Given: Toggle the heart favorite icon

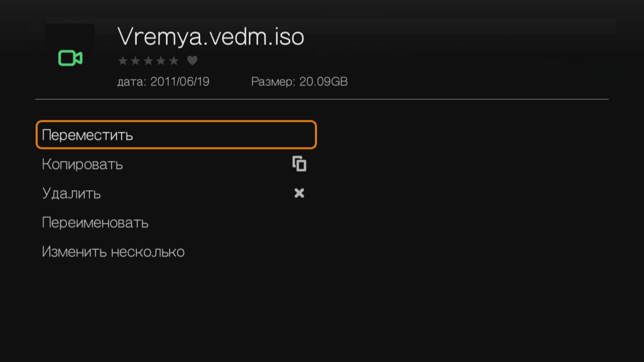Looking at the screenshot, I should [x=192, y=61].
